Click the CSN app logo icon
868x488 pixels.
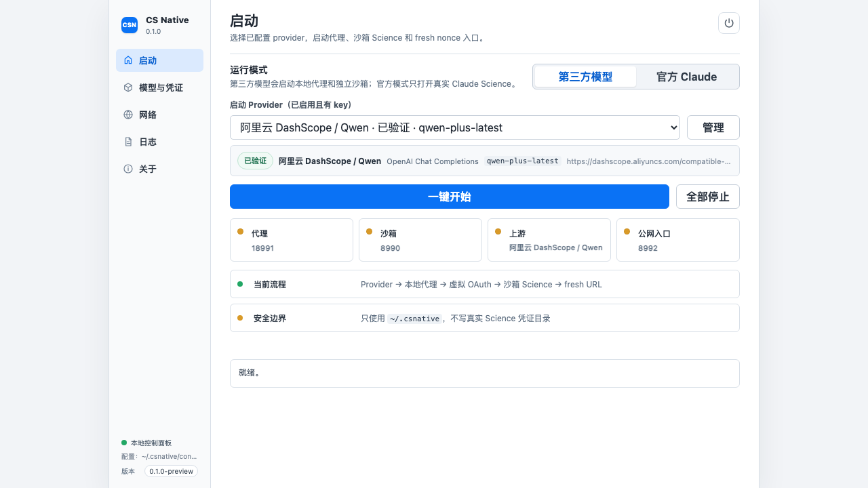click(x=130, y=25)
